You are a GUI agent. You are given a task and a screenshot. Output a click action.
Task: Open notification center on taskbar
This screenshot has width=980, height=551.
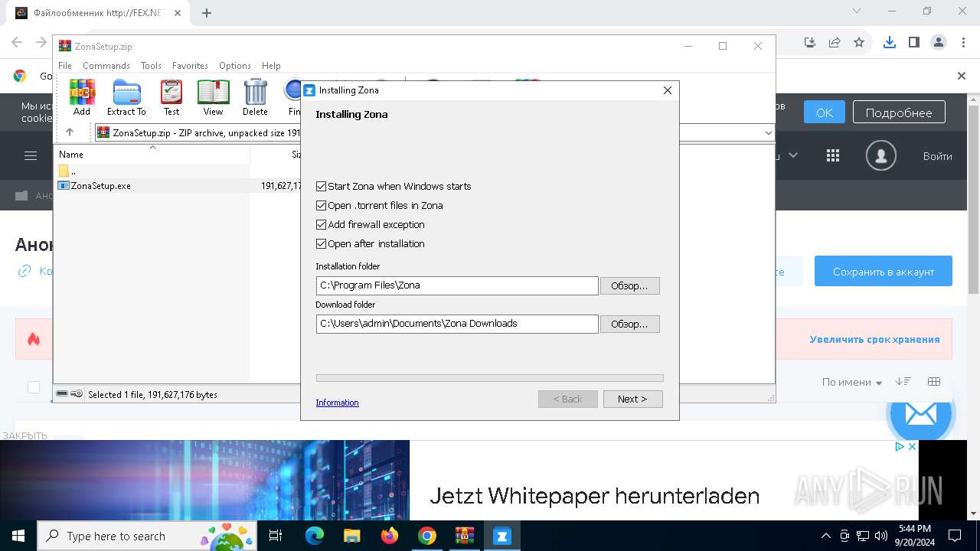point(955,536)
